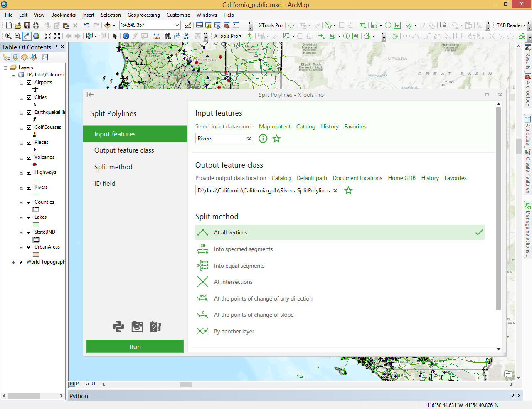Screen dimensions: 532x409
Task: Toggle the GolfCourses layer visibility
Action: tap(29, 127)
